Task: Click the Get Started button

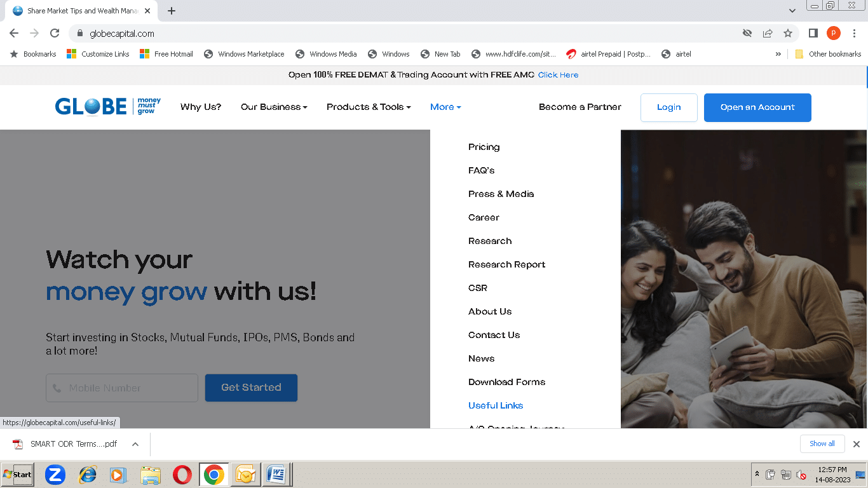Action: (251, 388)
